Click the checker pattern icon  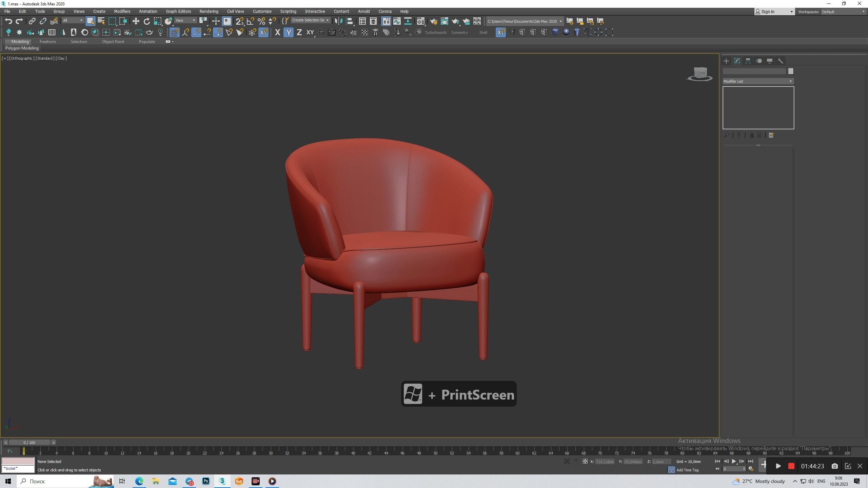pyautogui.click(x=364, y=32)
